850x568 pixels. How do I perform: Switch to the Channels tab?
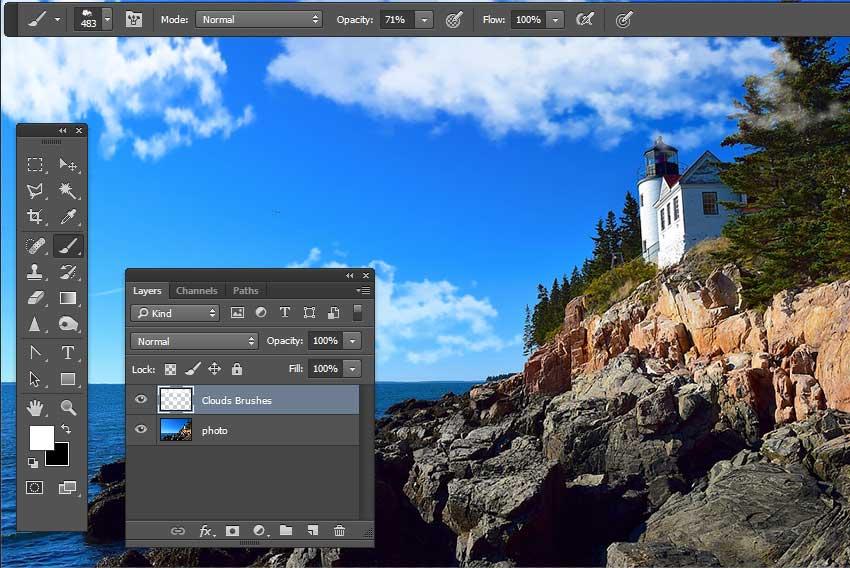[x=196, y=291]
